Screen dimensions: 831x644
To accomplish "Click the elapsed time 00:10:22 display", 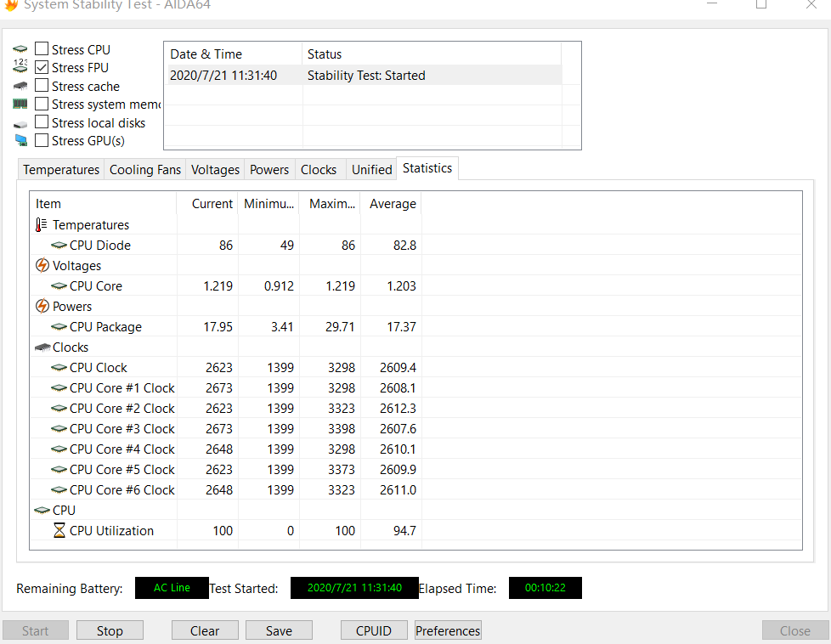I will click(546, 588).
